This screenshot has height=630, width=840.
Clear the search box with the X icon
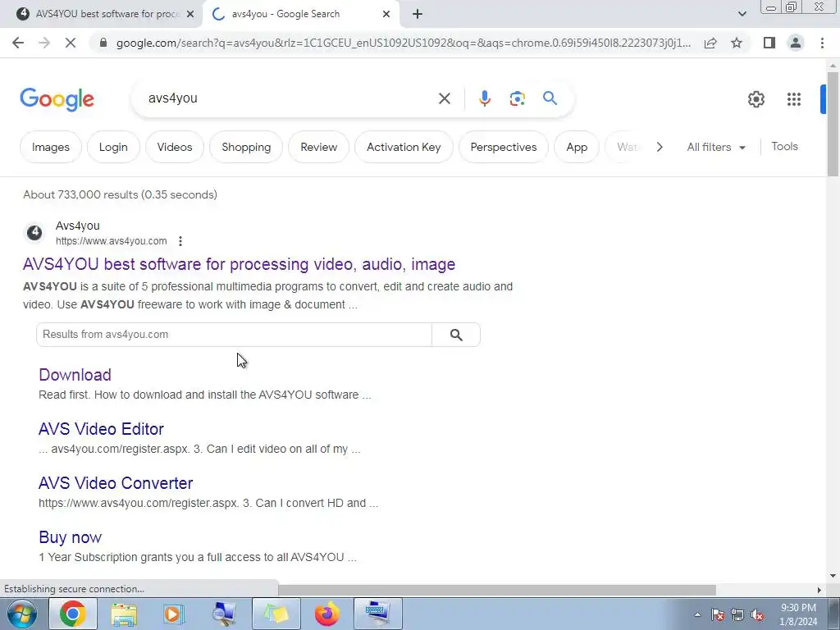pos(444,98)
